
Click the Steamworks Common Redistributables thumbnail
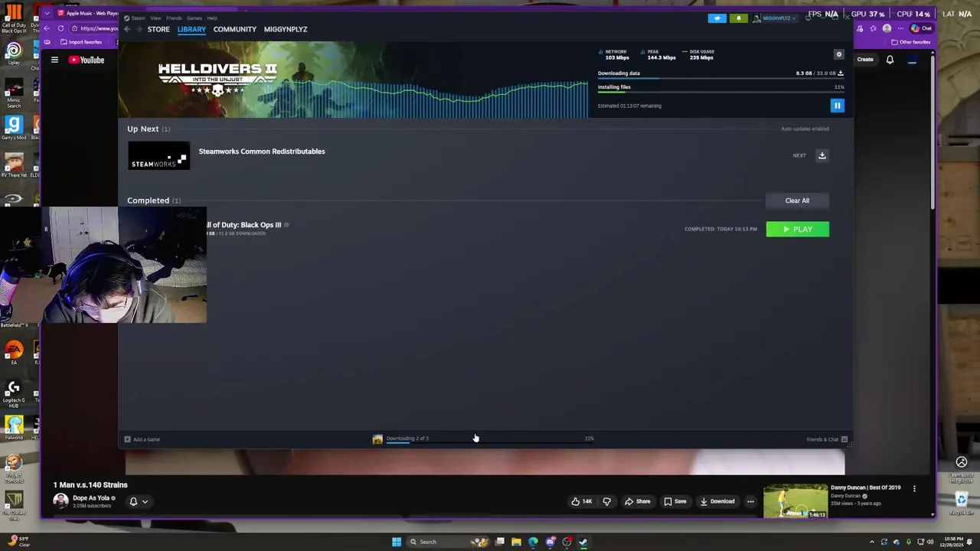point(158,155)
